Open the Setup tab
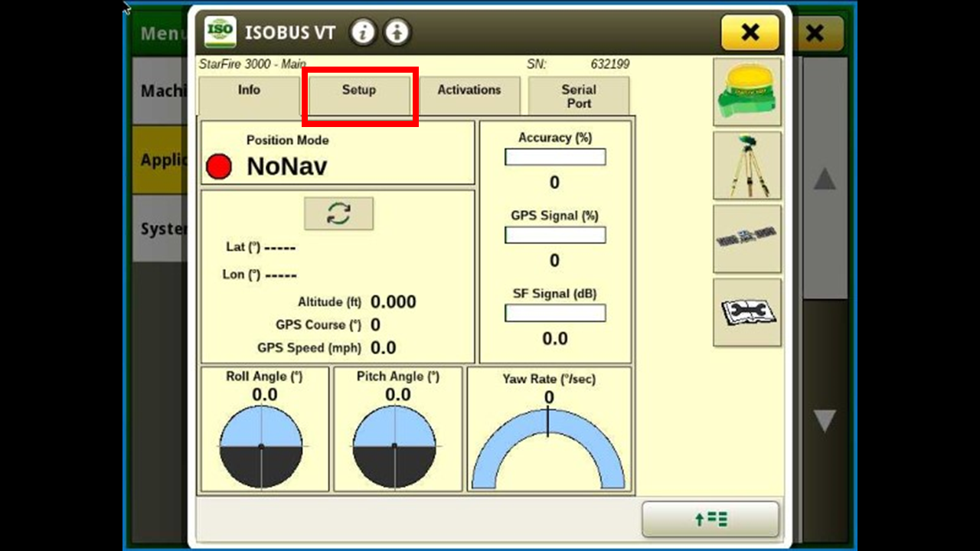The width and height of the screenshot is (980, 551). click(x=359, y=96)
